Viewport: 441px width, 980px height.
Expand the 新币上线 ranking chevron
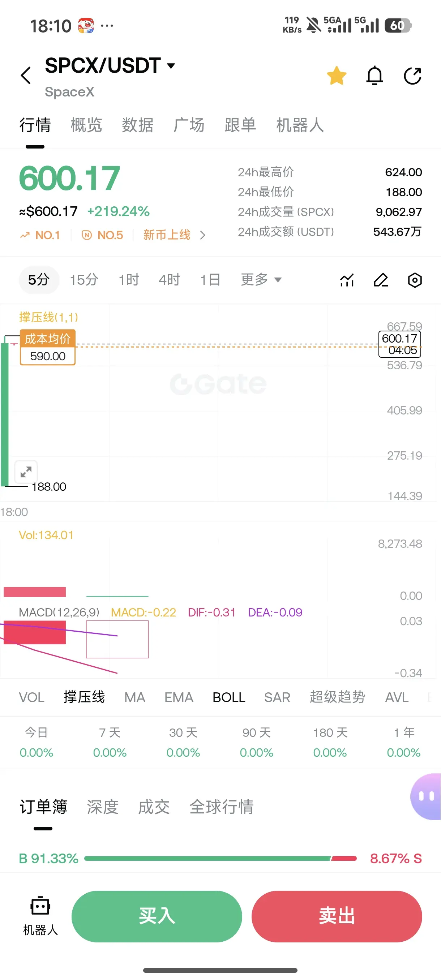click(202, 236)
